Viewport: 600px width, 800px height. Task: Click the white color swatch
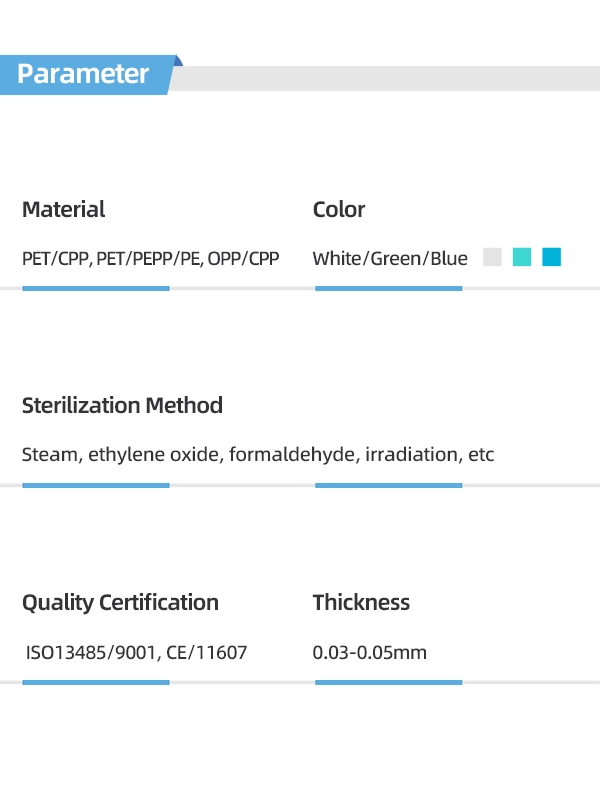coord(491,257)
